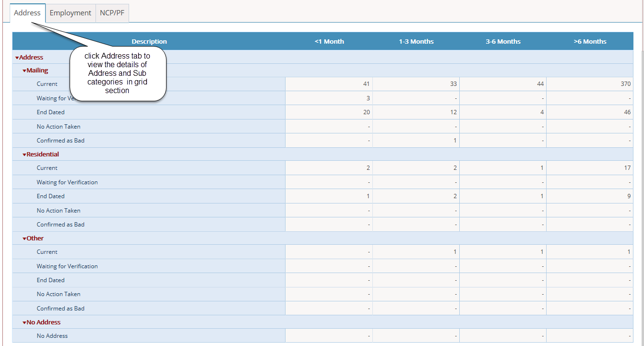The height and width of the screenshot is (346, 644).
Task: Open Mailing End Dated count 4
Action: [542, 112]
